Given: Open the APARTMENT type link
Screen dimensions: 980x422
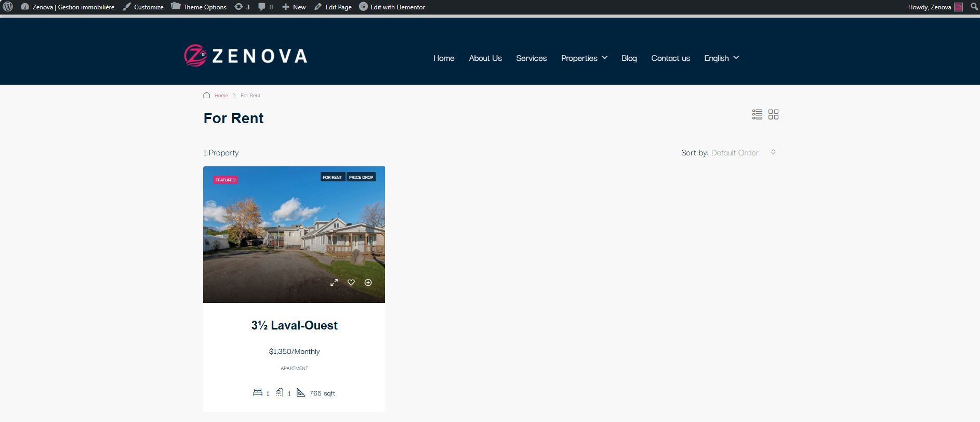Looking at the screenshot, I should pyautogui.click(x=295, y=368).
